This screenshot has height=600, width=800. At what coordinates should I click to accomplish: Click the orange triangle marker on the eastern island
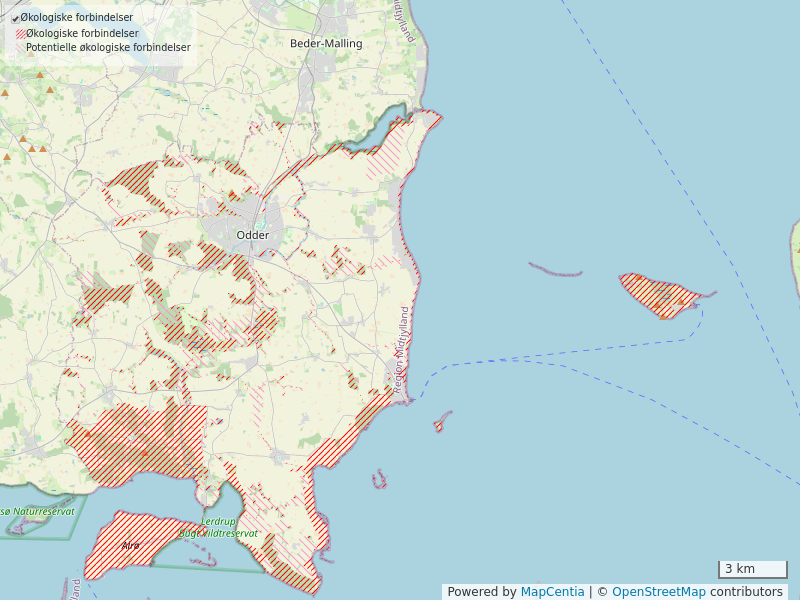tap(682, 300)
